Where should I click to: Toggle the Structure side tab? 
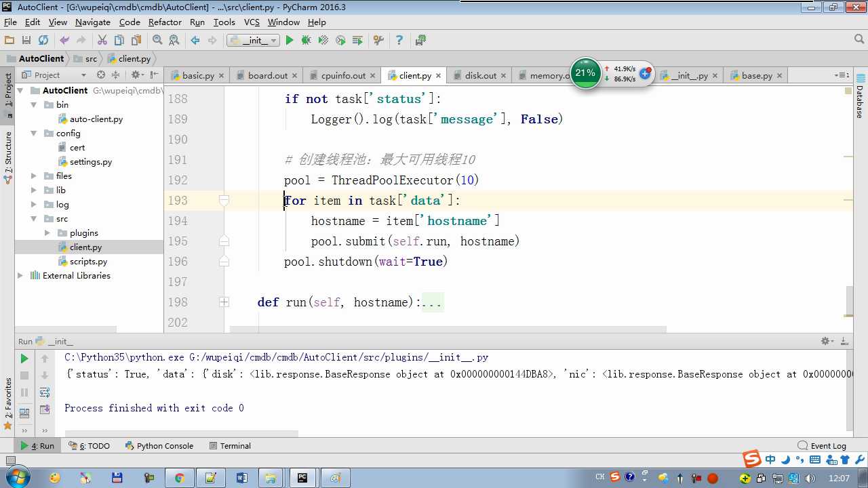[8, 157]
